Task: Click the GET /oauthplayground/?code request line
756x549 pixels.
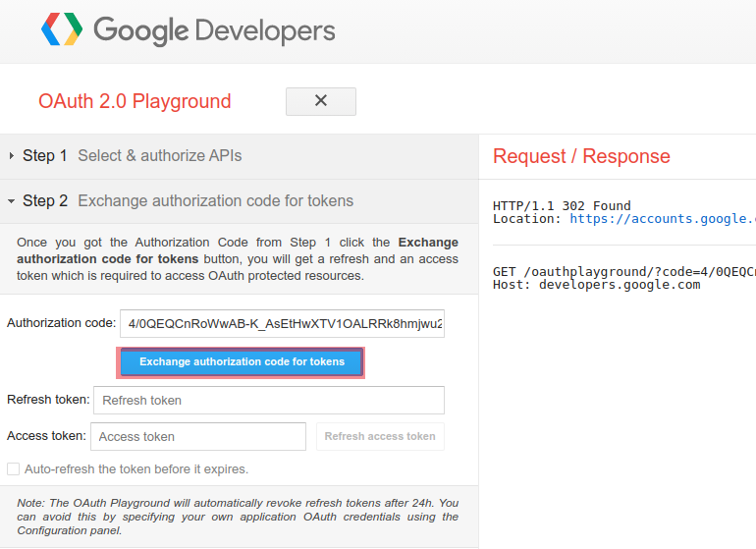Action: coord(623,272)
